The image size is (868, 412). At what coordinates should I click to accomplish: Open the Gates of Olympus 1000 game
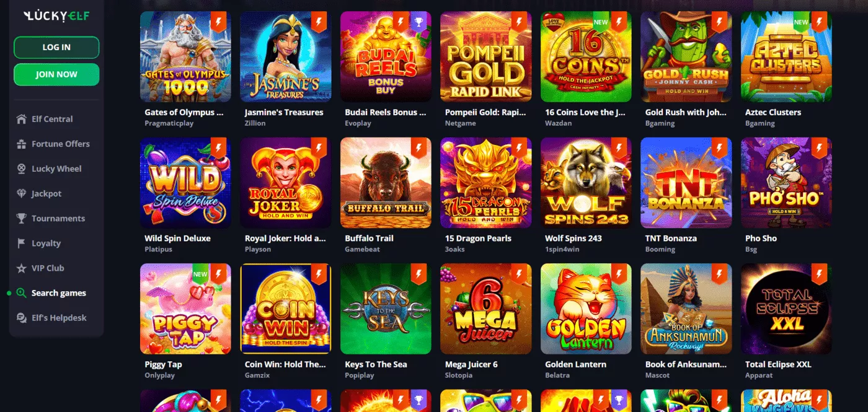(185, 56)
